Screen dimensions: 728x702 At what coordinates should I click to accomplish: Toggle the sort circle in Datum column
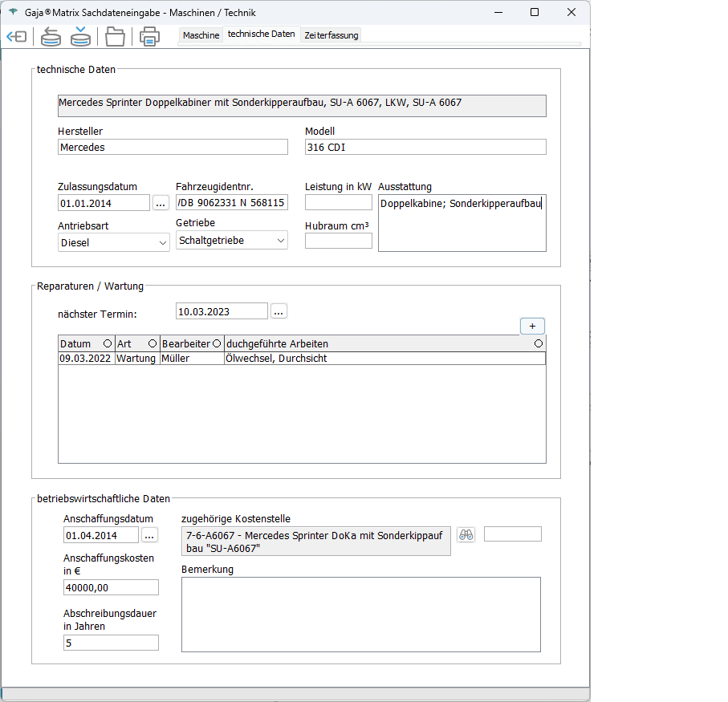[108, 343]
